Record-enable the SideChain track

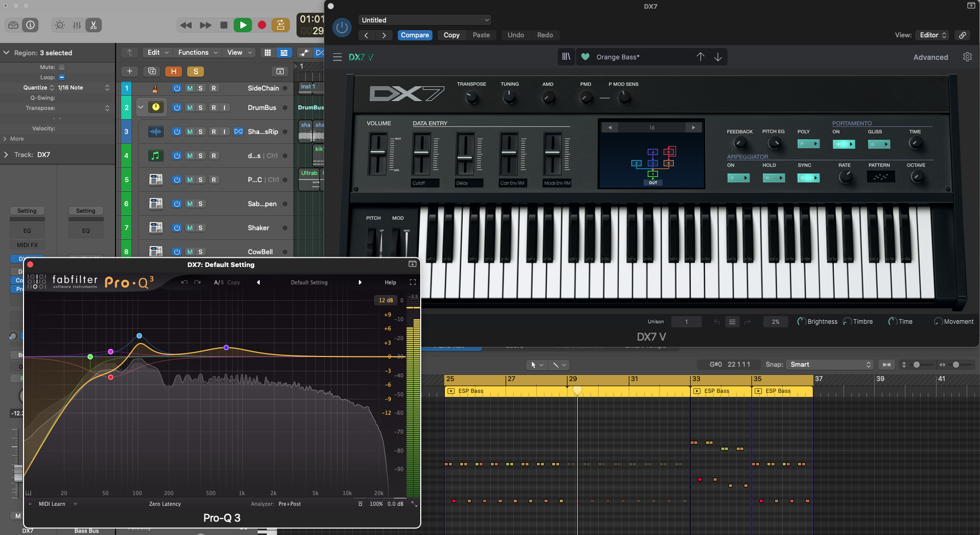(214, 88)
